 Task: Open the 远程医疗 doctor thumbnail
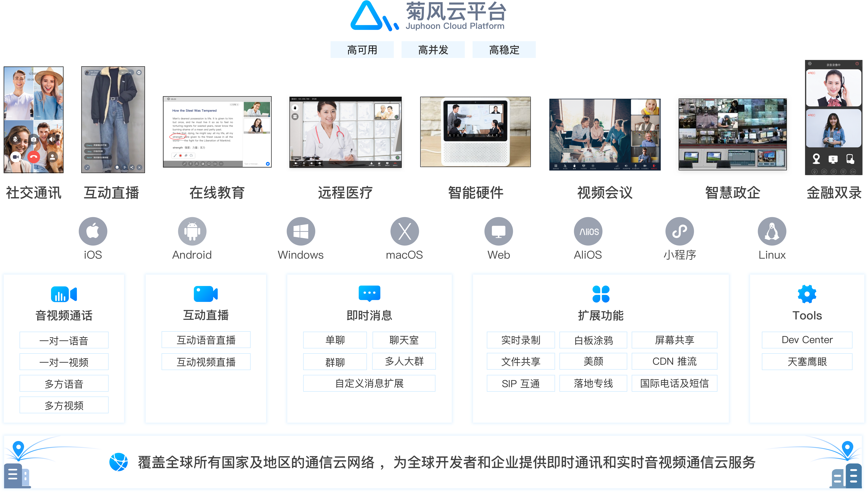(x=345, y=132)
